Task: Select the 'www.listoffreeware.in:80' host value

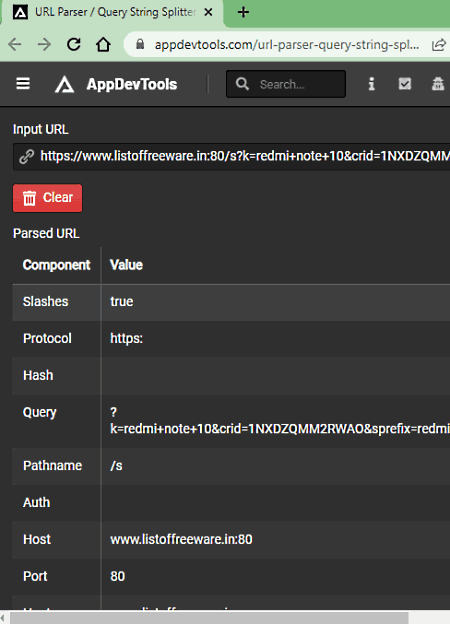Action: point(181,539)
